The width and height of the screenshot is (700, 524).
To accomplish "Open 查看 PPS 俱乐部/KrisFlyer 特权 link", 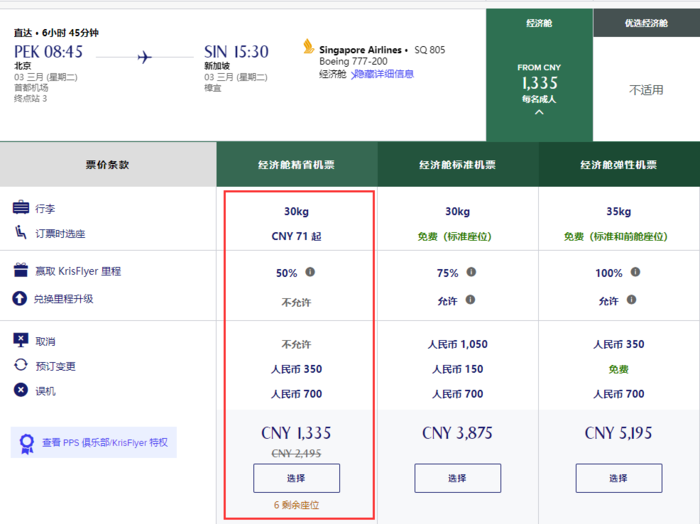I will coord(104,442).
